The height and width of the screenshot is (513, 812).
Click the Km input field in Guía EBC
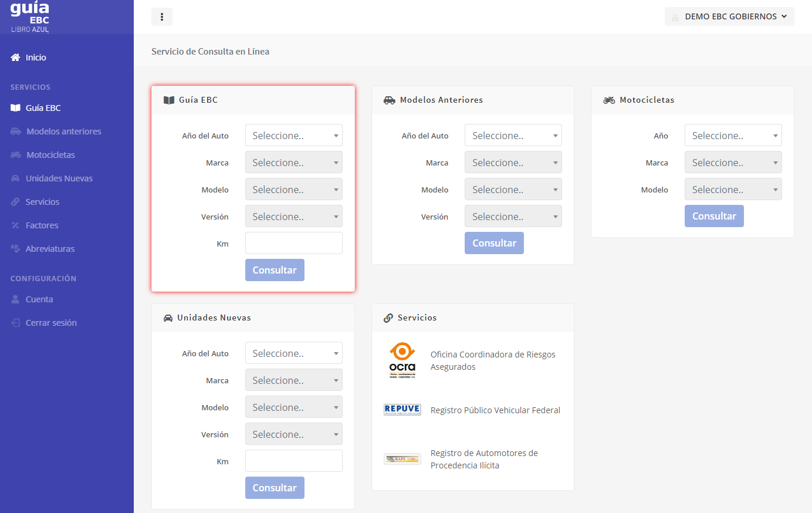click(293, 243)
